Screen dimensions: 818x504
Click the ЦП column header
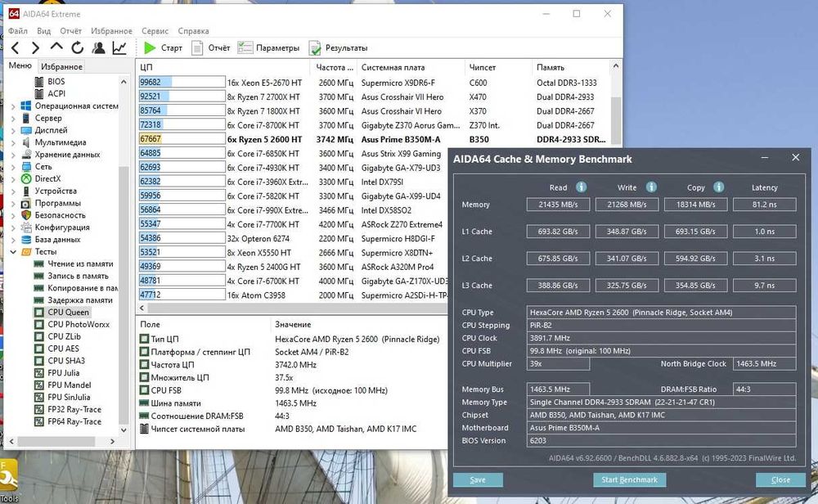click(223, 67)
